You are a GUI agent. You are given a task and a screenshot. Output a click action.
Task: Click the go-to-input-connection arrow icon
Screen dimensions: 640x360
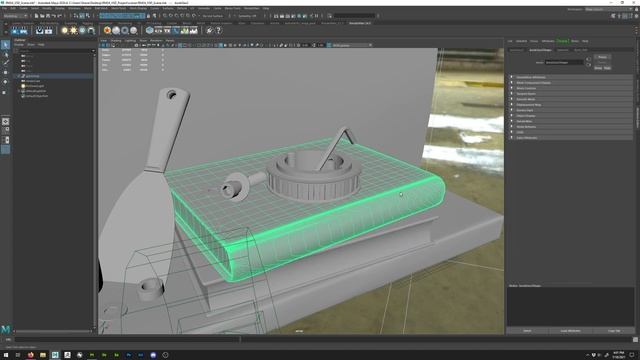[x=588, y=59]
